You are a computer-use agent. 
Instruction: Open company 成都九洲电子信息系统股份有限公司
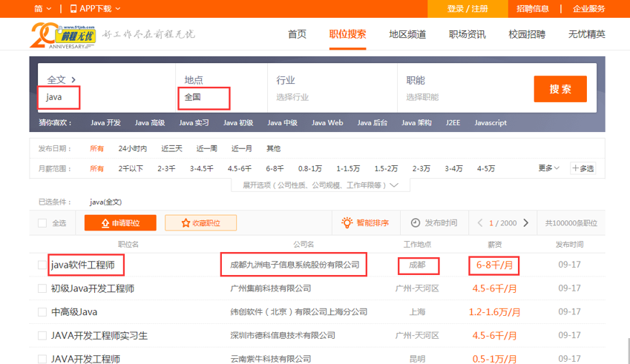tap(295, 265)
